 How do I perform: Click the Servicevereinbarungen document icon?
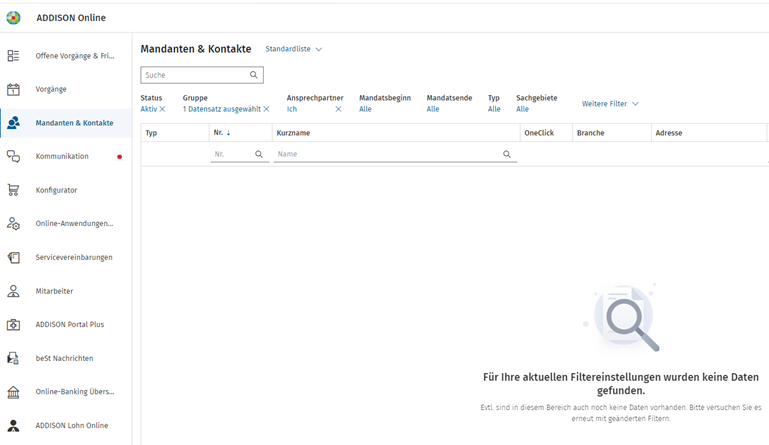[13, 257]
